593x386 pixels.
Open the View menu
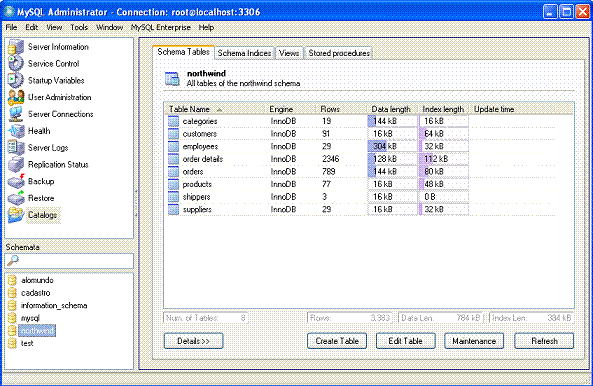tap(54, 27)
